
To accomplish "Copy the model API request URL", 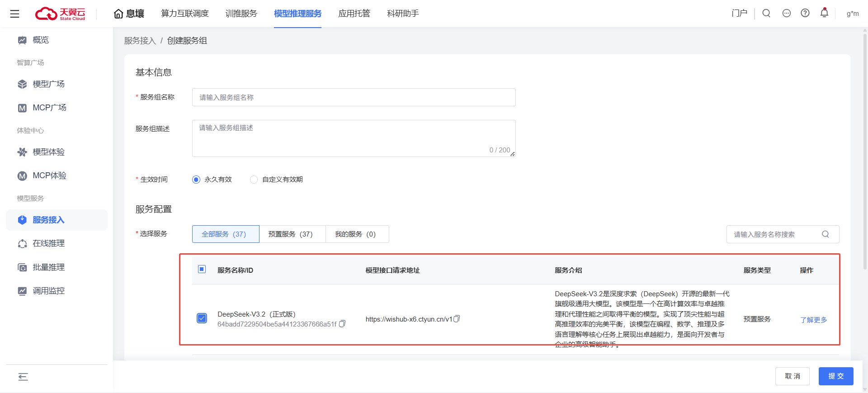I will pos(457,319).
